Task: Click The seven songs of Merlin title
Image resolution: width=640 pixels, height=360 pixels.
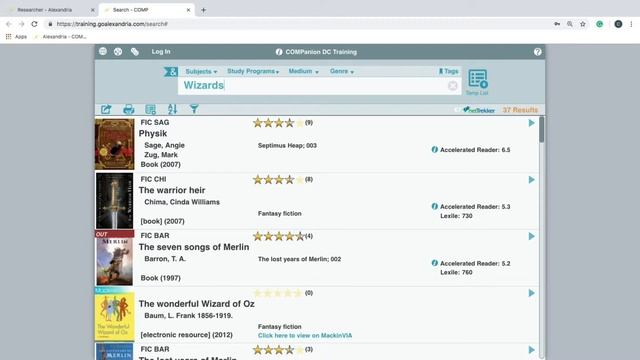Action: pos(194,247)
